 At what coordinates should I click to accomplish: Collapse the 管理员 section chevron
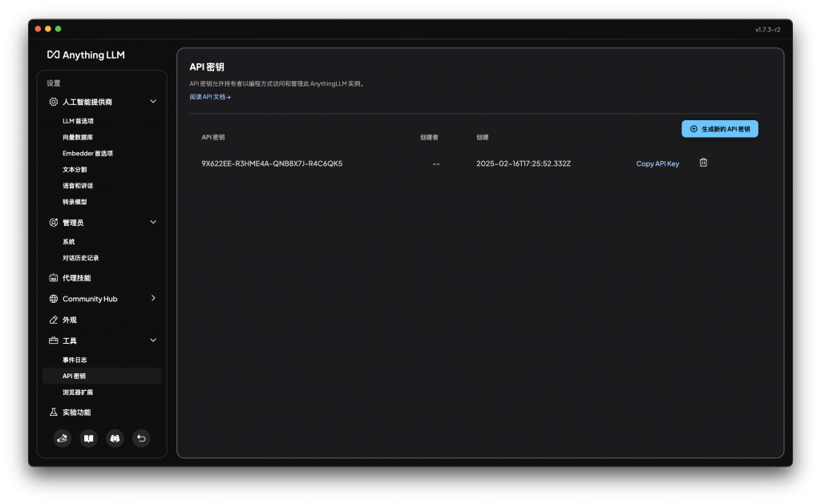coord(153,222)
